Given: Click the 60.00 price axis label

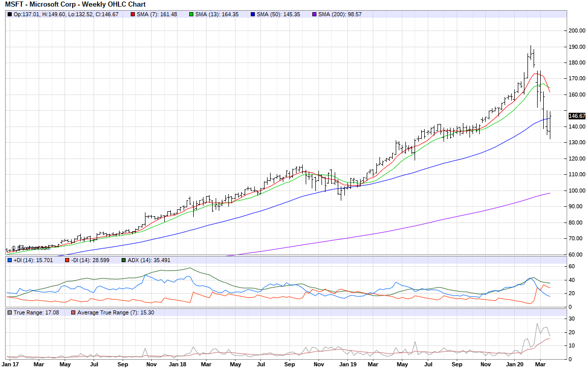Looking at the screenshot, I should pos(576,255).
